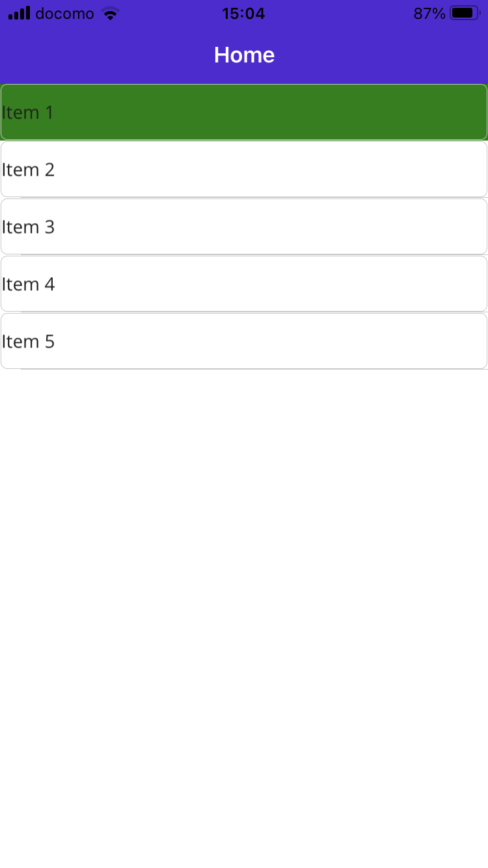Image resolution: width=488 pixels, height=868 pixels.
Task: Tap the clock showing 15:04
Action: click(x=244, y=13)
